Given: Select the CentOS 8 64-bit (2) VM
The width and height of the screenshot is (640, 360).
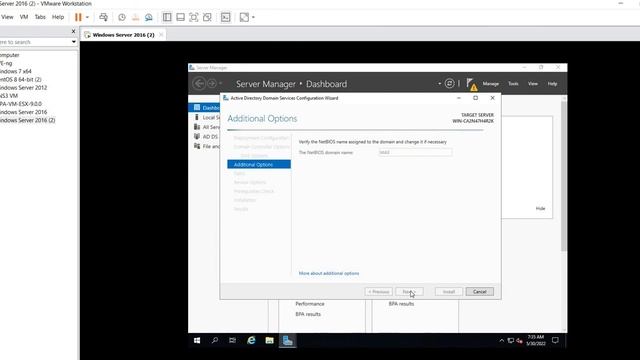Looking at the screenshot, I should coord(21,80).
